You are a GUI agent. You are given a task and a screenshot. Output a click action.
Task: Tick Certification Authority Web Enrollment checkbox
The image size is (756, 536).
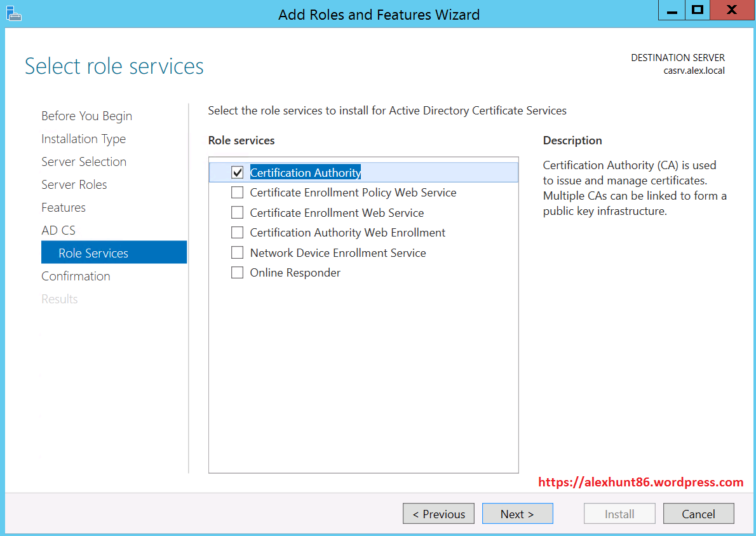pyautogui.click(x=238, y=233)
